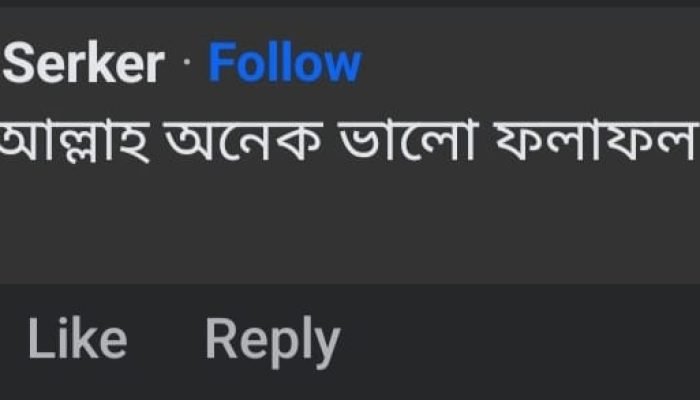700x400 pixels.
Task: Select the commenter's name text Serker
Action: tap(84, 65)
